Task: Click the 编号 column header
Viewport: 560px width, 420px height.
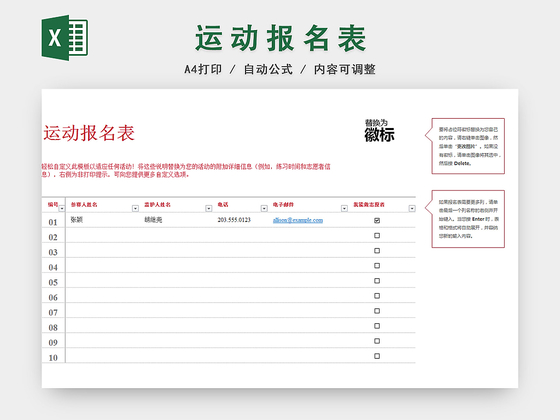Action: click(53, 204)
